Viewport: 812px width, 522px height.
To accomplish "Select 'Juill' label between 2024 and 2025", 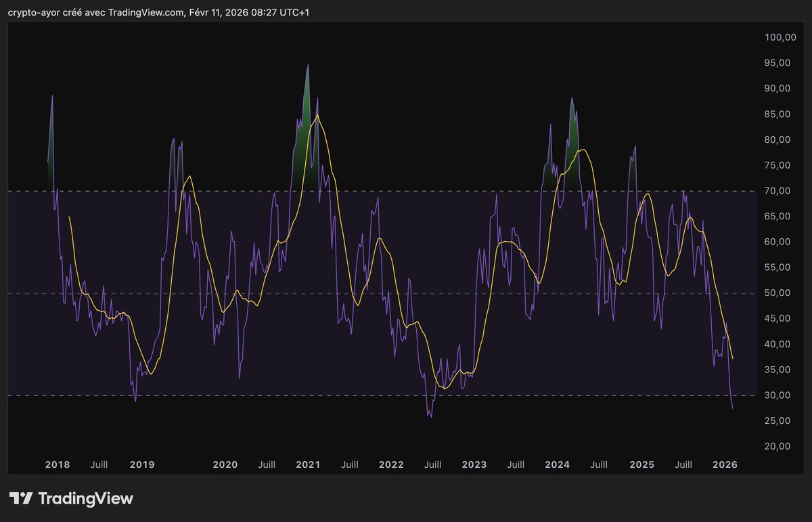I will (599, 465).
